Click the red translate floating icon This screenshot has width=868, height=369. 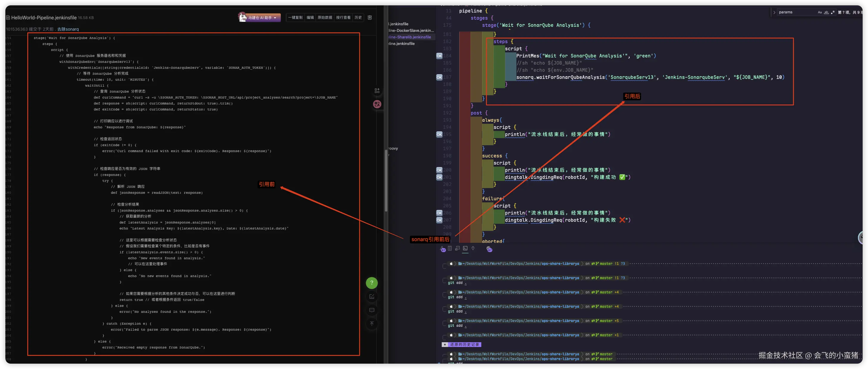tap(377, 104)
